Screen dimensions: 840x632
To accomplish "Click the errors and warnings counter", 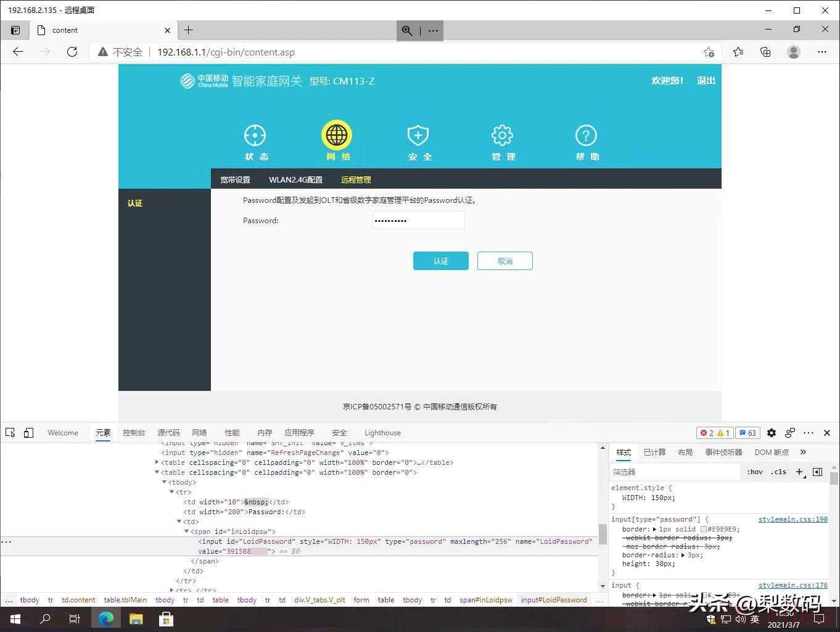I will (715, 433).
